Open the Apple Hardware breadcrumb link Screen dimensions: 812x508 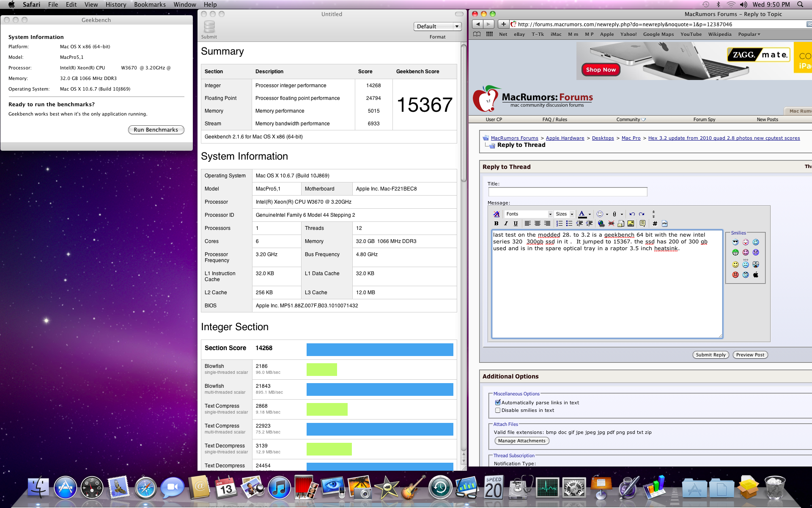565,138
